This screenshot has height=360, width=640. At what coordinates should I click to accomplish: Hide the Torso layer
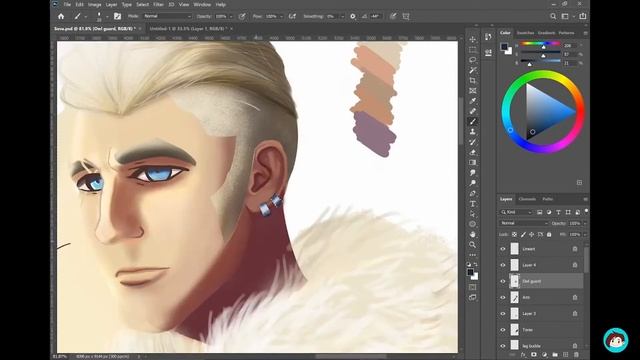pos(503,330)
